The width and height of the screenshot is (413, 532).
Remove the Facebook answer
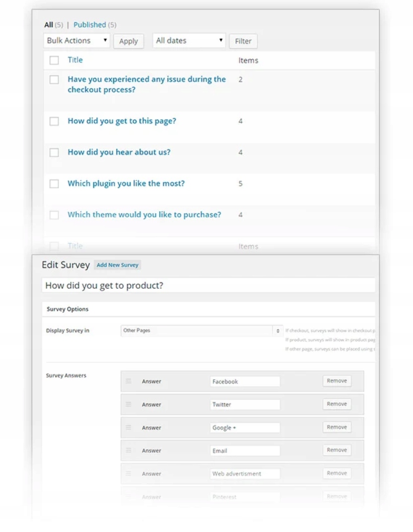(337, 381)
